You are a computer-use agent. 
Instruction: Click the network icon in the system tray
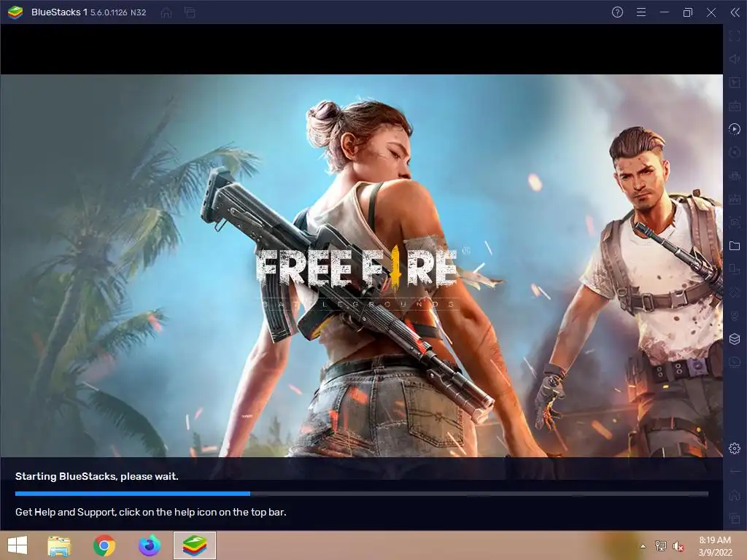tap(661, 546)
